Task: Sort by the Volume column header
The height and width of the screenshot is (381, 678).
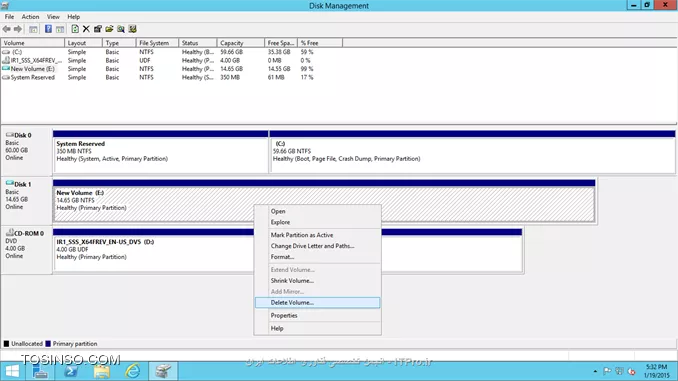Action: (x=32, y=43)
